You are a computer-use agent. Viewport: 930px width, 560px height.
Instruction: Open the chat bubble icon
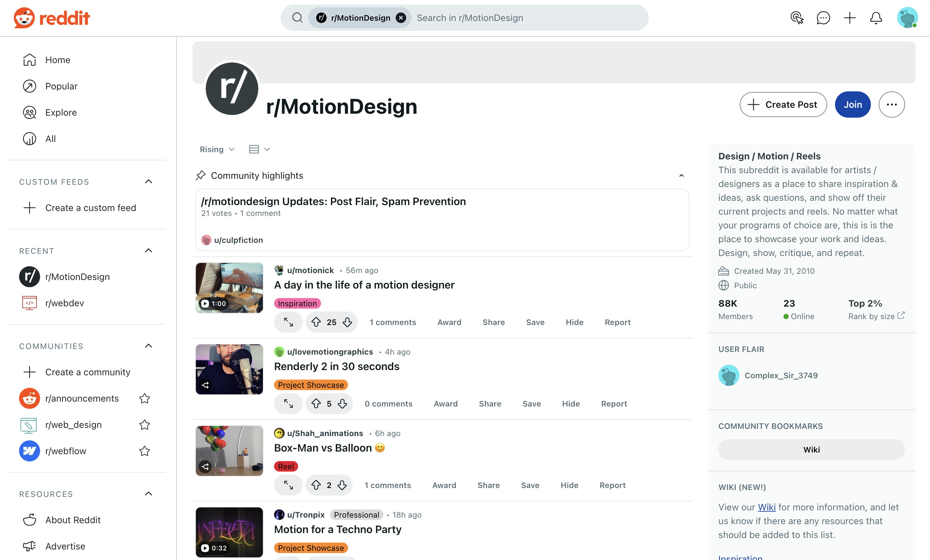(823, 18)
